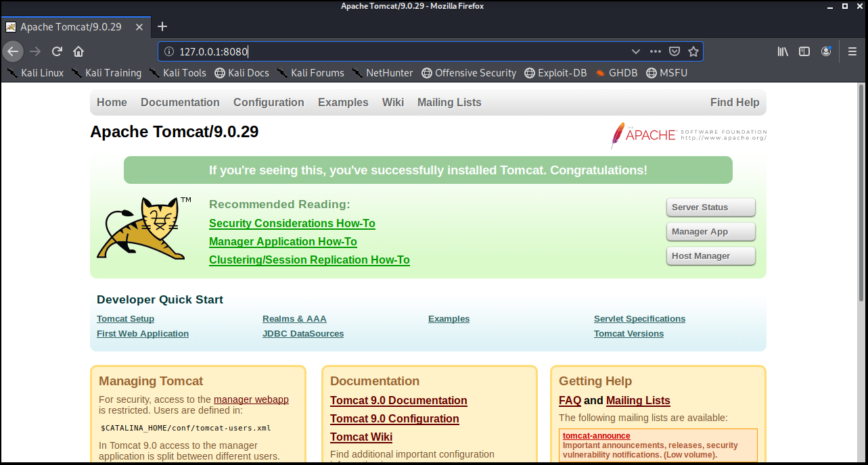Open the Exploit-DB bookmark
This screenshot has height=465, width=868.
[x=555, y=73]
